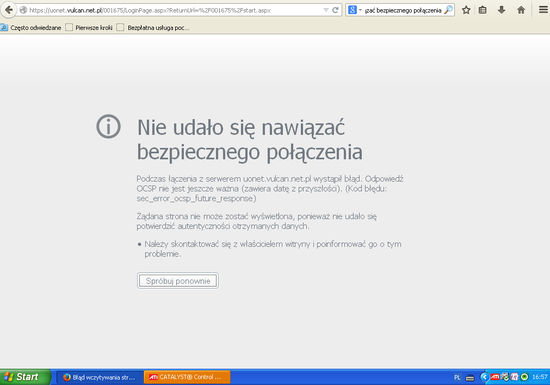Open the Google search engine selector dropdown
The width and height of the screenshot is (550, 385).
point(354,10)
